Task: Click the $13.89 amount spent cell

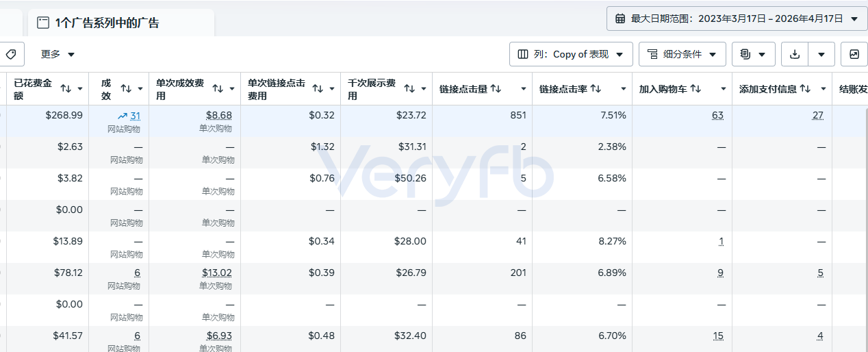Action: tap(68, 241)
